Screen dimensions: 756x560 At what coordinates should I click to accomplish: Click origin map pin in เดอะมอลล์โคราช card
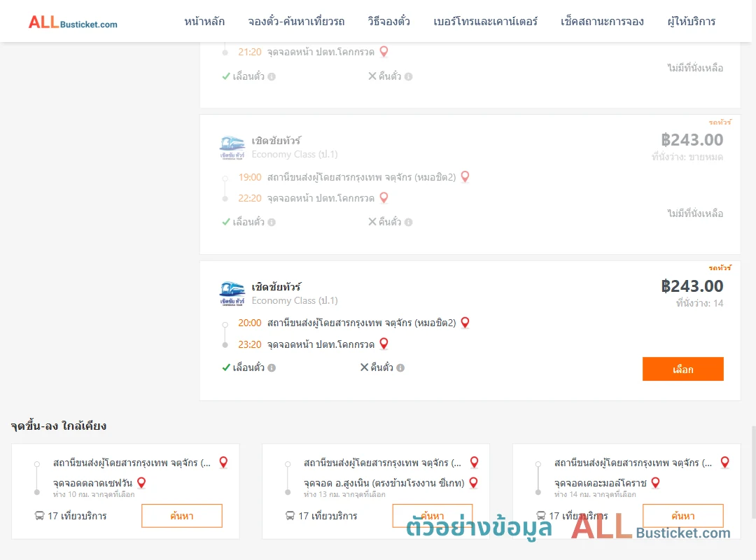[724, 462]
